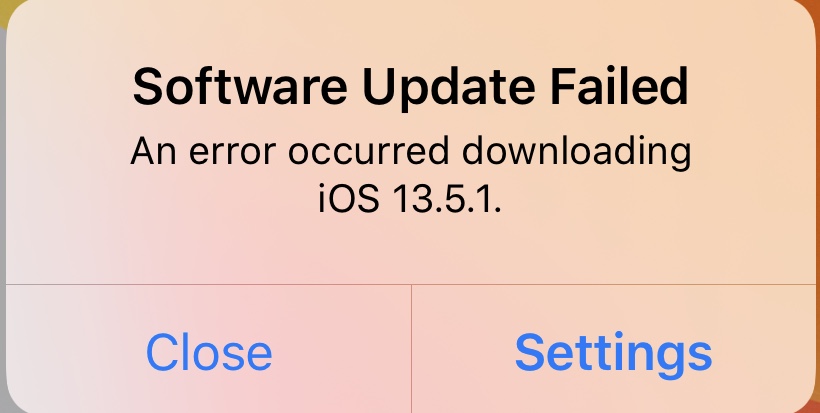Screen dimensions: 820x413
Task: Go to Settings to retry update
Action: pyautogui.click(x=613, y=349)
